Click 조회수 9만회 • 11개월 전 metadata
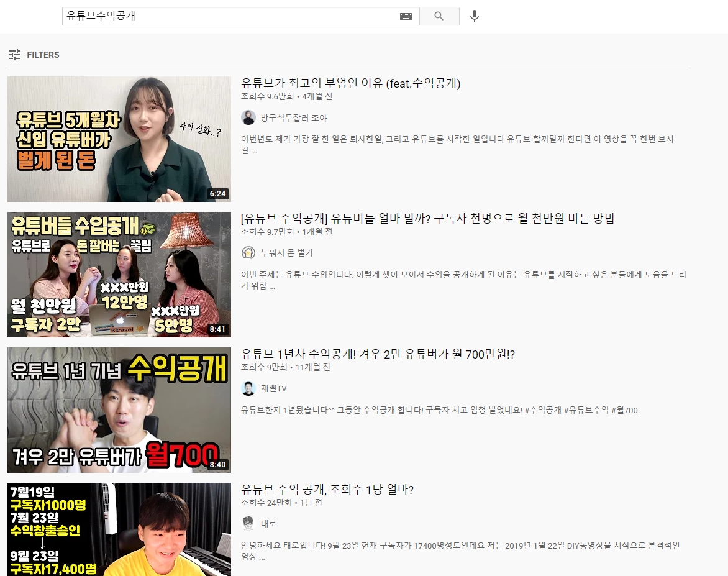The width and height of the screenshot is (728, 576). pos(286,367)
